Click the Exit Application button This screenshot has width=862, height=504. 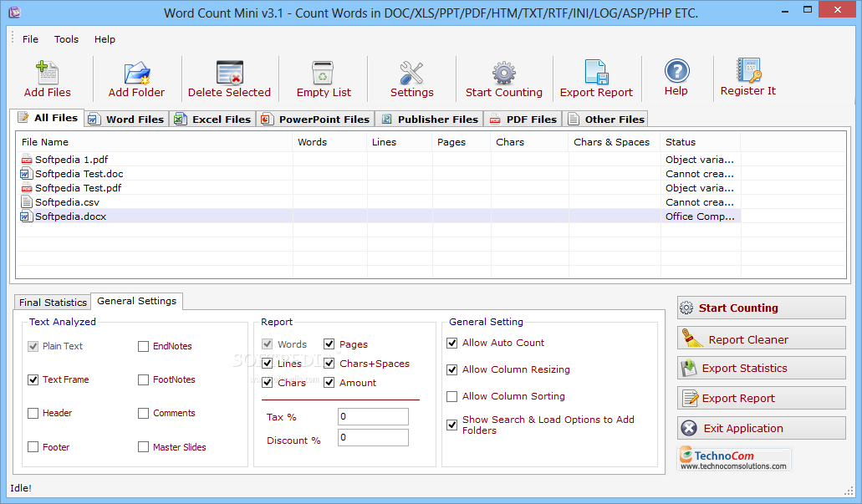(762, 428)
